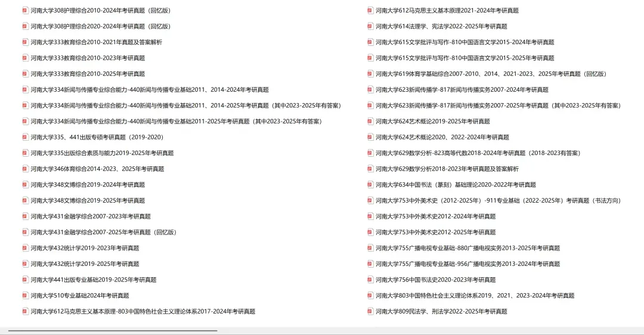Click PDF icon of 624艺术概论2019-2025年考研真题
644x335 pixels.
370,121
